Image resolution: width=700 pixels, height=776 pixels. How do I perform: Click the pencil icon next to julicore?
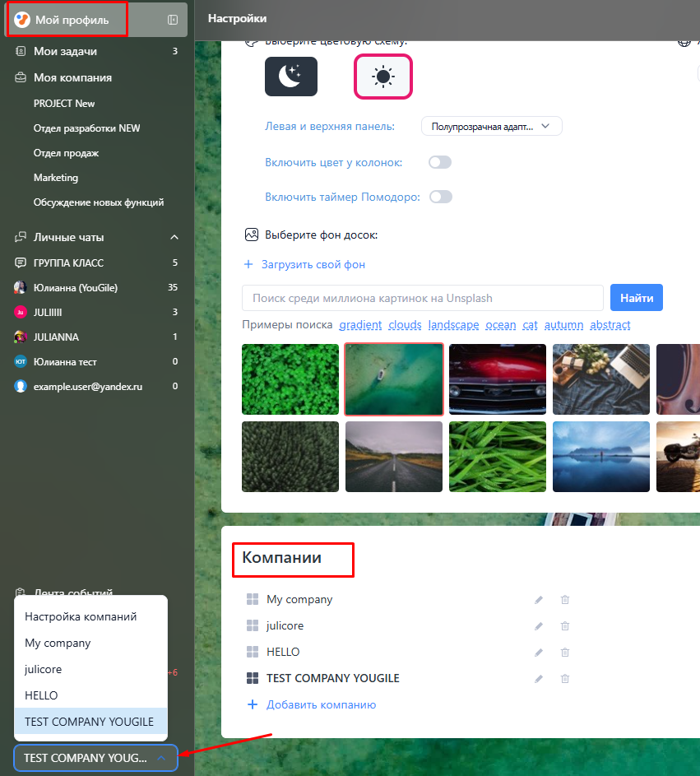click(539, 626)
